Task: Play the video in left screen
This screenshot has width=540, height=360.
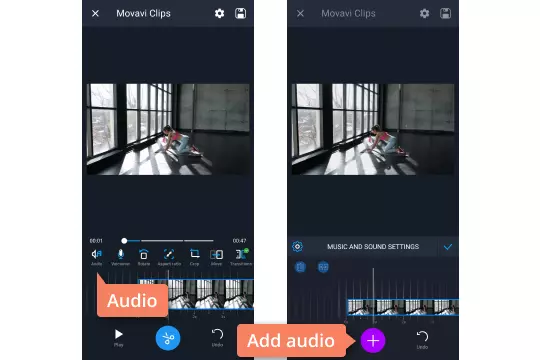Action: click(x=118, y=337)
